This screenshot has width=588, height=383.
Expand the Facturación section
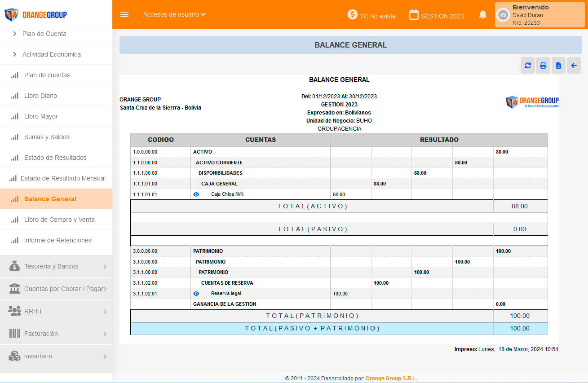56,334
